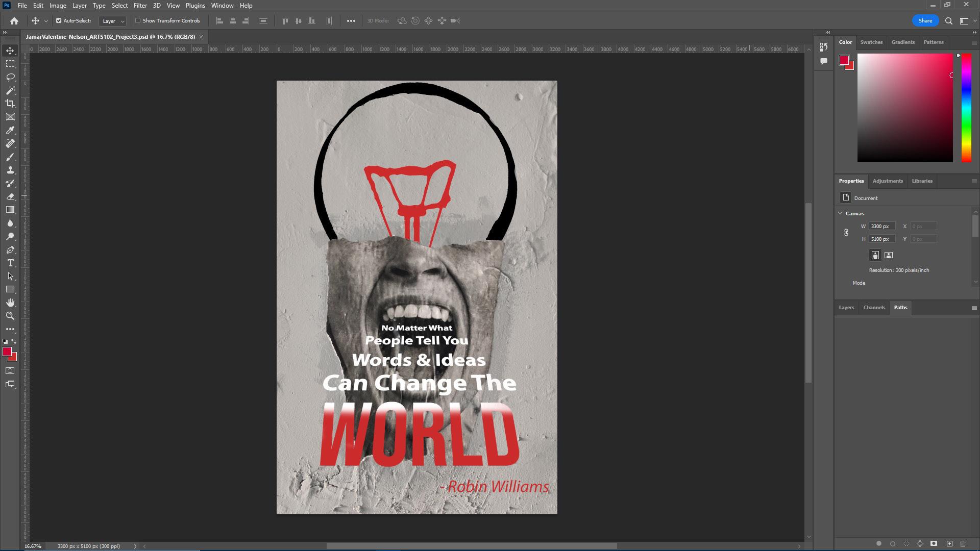The image size is (980, 551).
Task: Toggle the width-height link constraint icon
Action: tap(846, 233)
